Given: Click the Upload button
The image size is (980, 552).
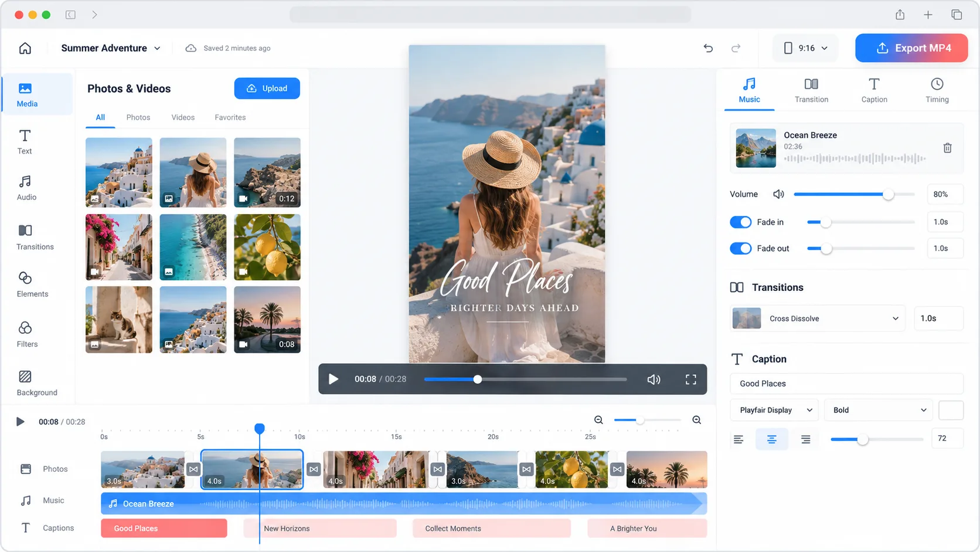Looking at the screenshot, I should coord(267,89).
